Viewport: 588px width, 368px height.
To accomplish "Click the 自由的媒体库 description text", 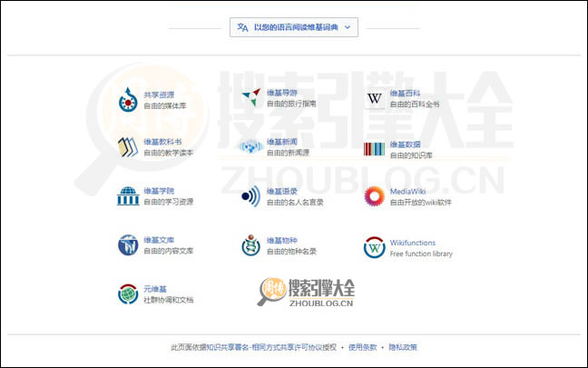I will (165, 106).
